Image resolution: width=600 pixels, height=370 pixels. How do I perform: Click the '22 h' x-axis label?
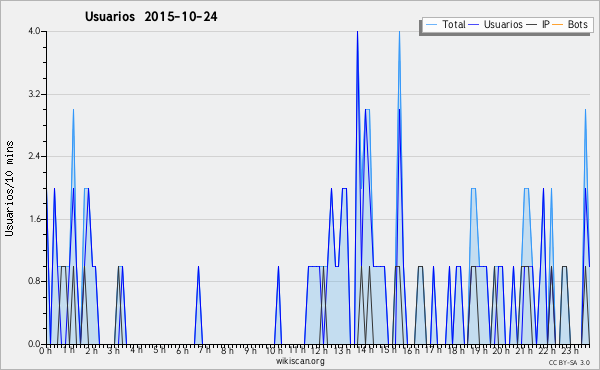(x=547, y=350)
